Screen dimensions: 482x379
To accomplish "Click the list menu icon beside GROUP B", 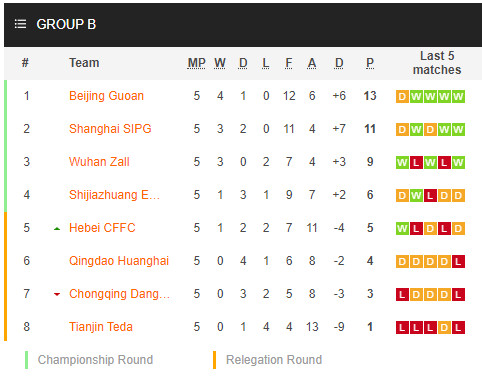I will click(20, 24).
